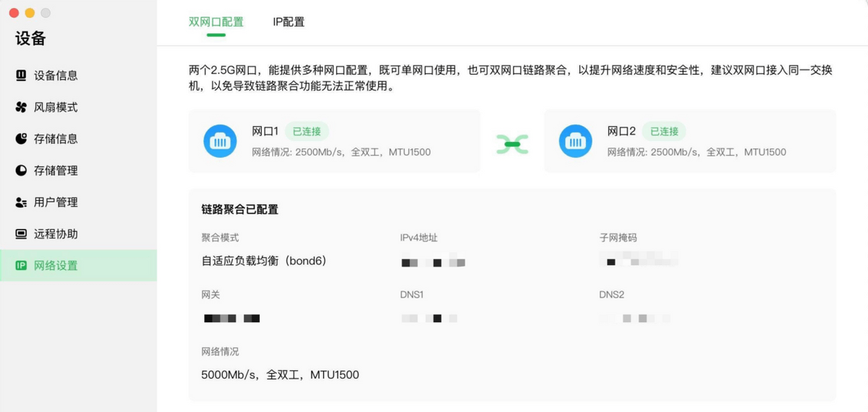Screen dimensions: 868x412
Task: Click the 存储管理 chart icon
Action: point(21,170)
